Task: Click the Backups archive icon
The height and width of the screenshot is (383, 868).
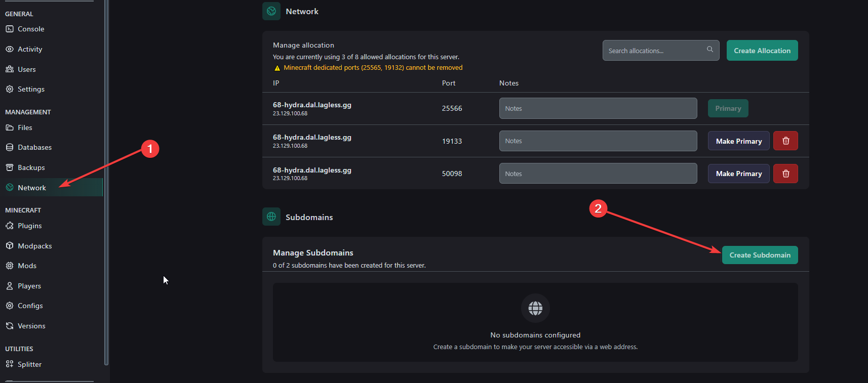Action: [x=10, y=167]
